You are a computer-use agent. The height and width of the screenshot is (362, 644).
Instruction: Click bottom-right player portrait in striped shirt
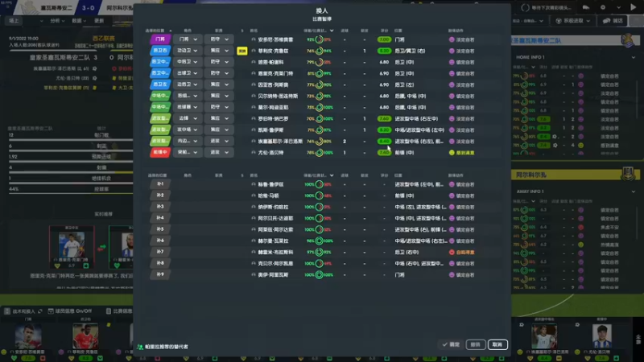tap(601, 336)
